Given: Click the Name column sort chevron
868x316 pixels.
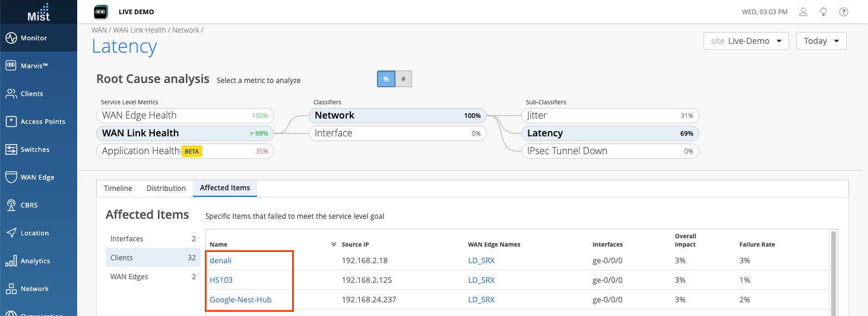Looking at the screenshot, I should (x=333, y=244).
